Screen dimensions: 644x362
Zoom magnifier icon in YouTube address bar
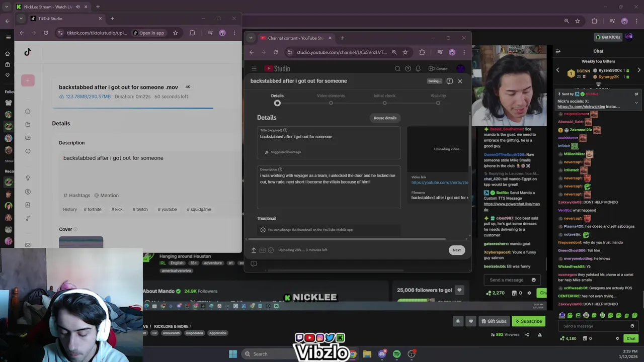point(394,52)
